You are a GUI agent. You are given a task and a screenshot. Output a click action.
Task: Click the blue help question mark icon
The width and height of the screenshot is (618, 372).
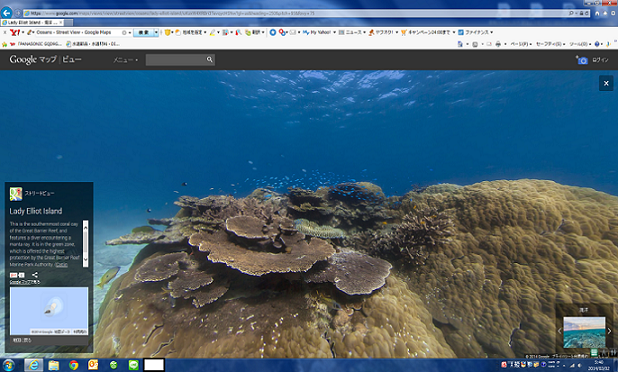pos(597,44)
